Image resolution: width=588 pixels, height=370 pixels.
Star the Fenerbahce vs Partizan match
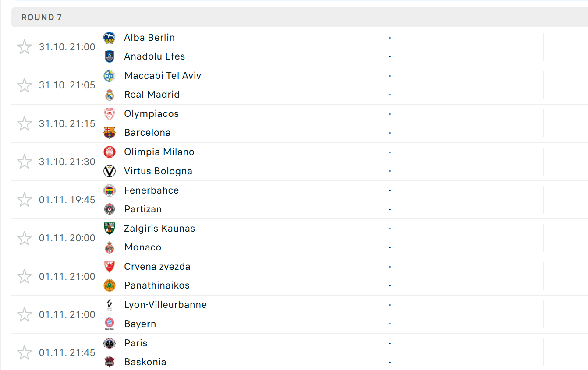(x=24, y=200)
